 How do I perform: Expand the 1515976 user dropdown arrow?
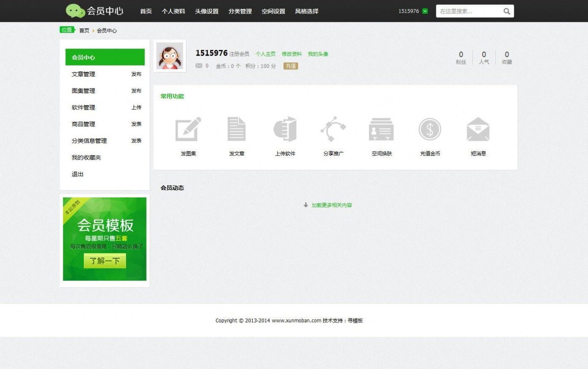point(425,11)
